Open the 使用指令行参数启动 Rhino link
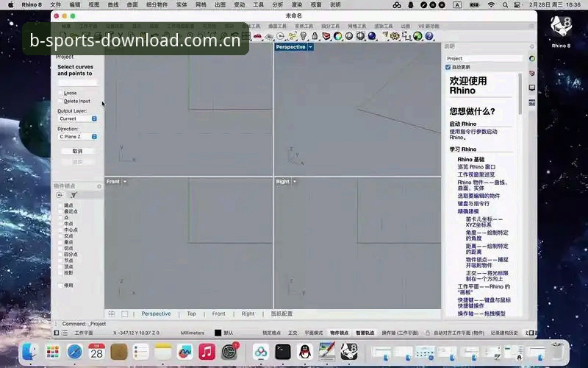The height and width of the screenshot is (368, 588). point(473,135)
